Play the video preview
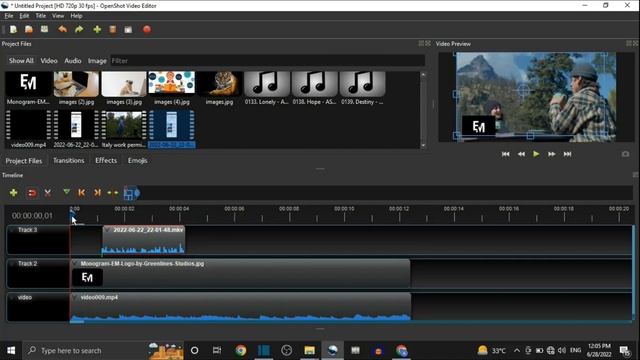Image resolution: width=640 pixels, height=360 pixels. coord(536,154)
